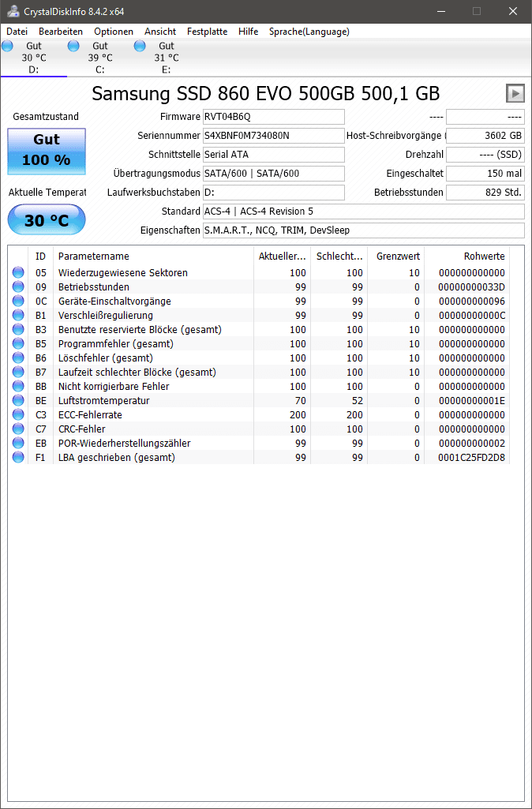This screenshot has height=809, width=532.
Task: Click status orb of Benutzte reservierte Blöcke row
Action: (18, 329)
